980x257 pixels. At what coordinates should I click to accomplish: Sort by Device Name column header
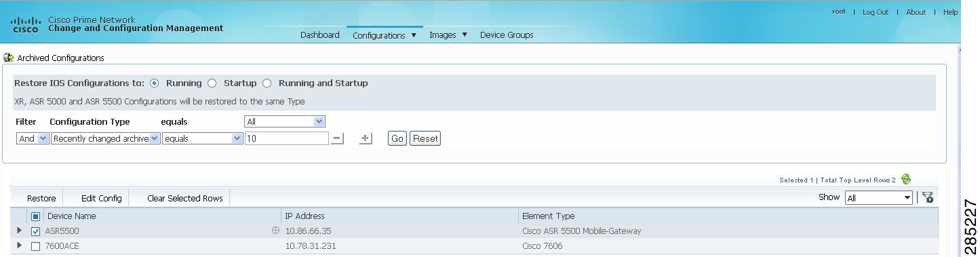pyautogui.click(x=71, y=216)
